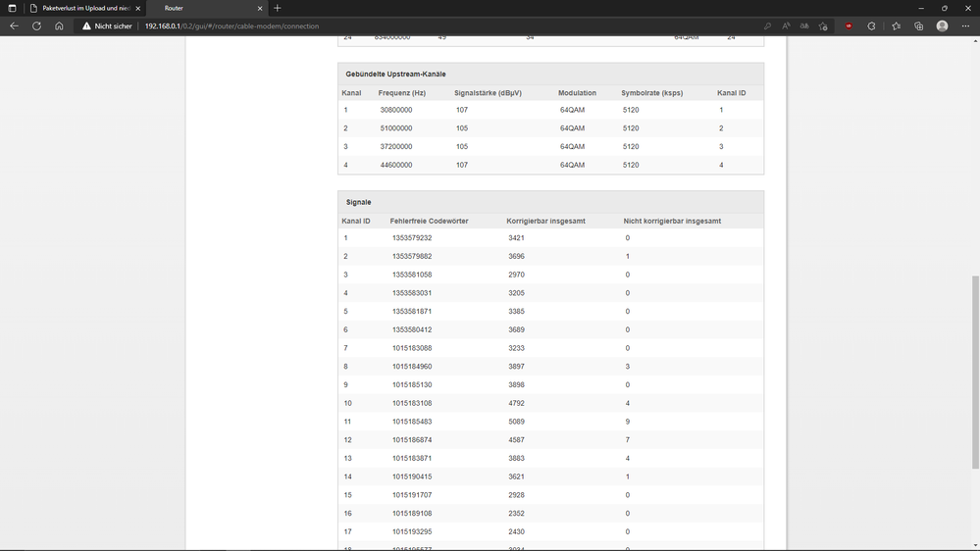
Task: Open browser settings and more menu
Action: point(965,26)
